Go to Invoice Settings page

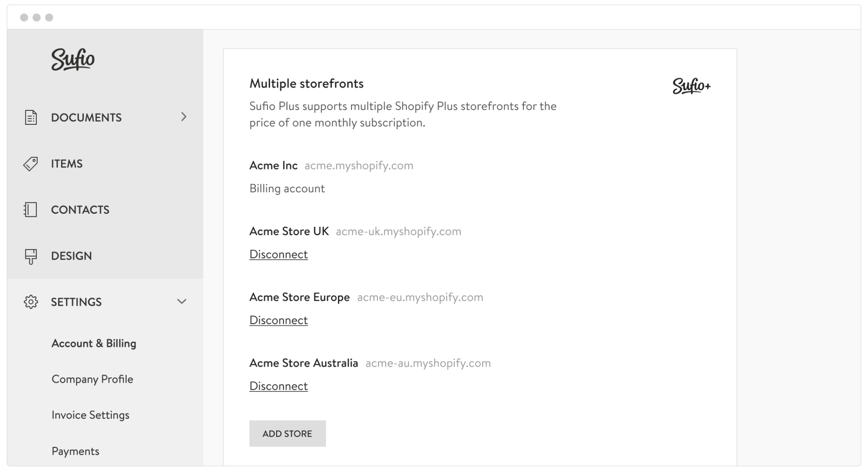coord(90,415)
